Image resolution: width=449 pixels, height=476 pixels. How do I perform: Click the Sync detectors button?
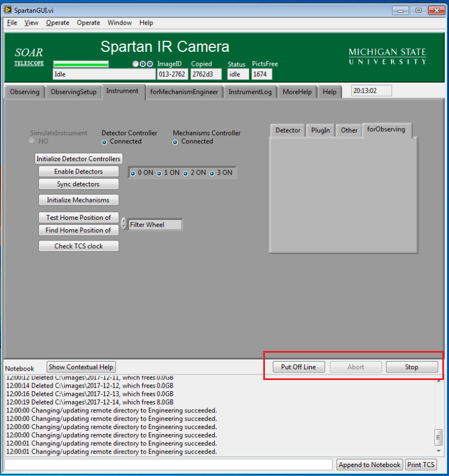point(79,184)
